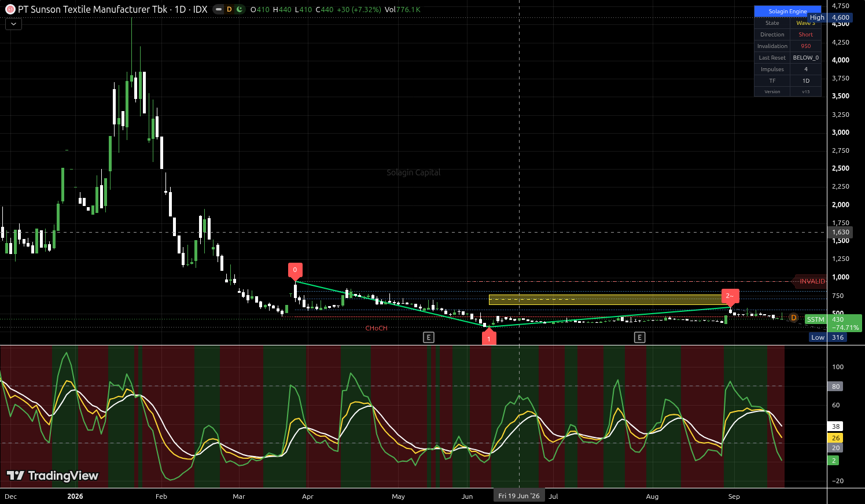Click the green 2 oscillator value label

point(834,461)
